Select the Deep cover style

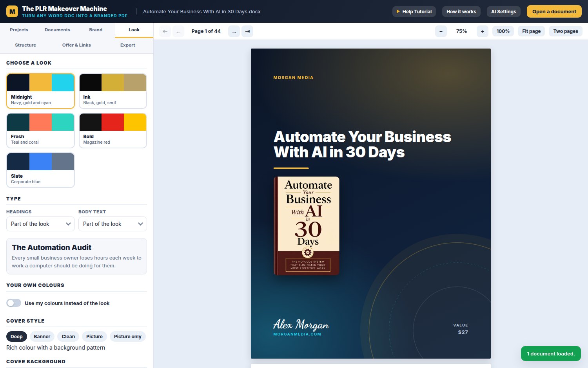[16, 336]
